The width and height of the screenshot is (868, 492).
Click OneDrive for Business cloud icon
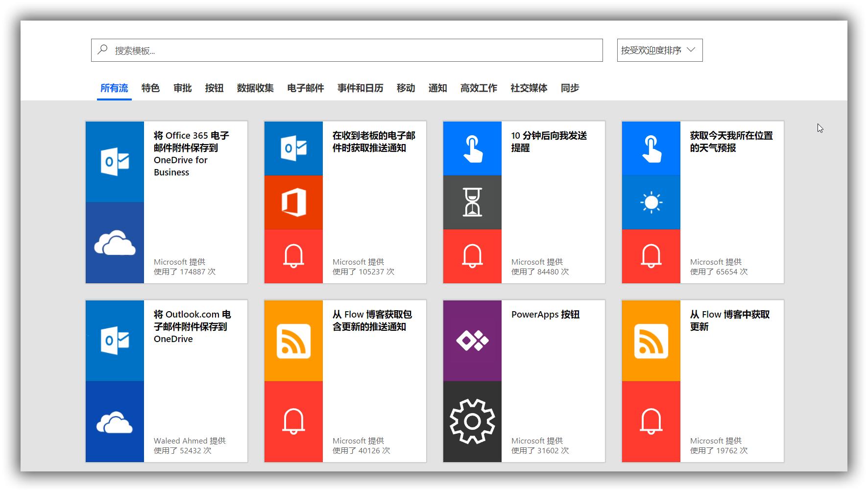click(115, 243)
